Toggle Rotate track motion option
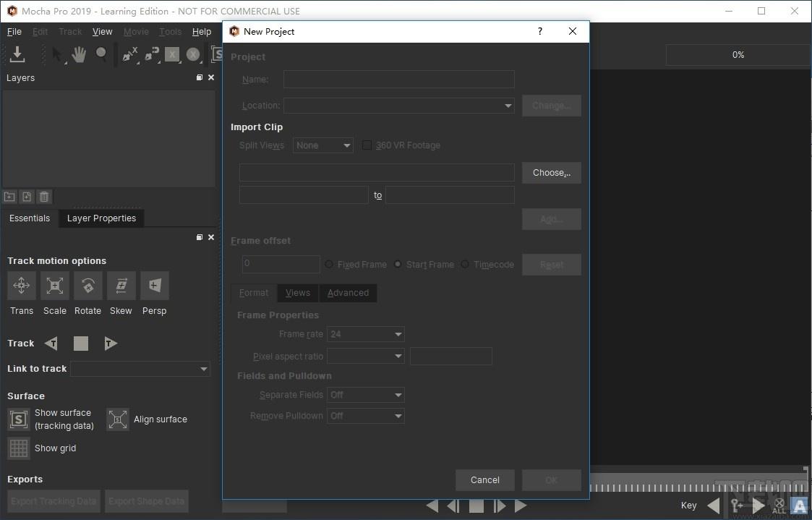Screen dimensions: 812x520 87,286
